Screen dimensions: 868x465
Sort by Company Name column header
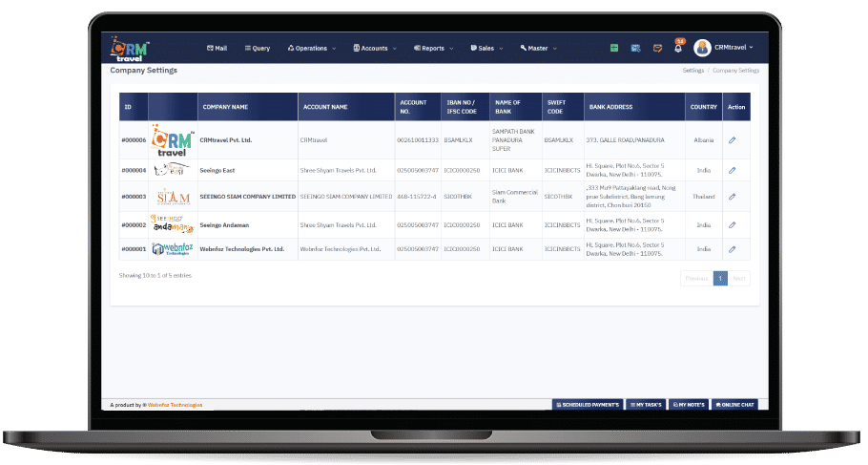pyautogui.click(x=247, y=107)
